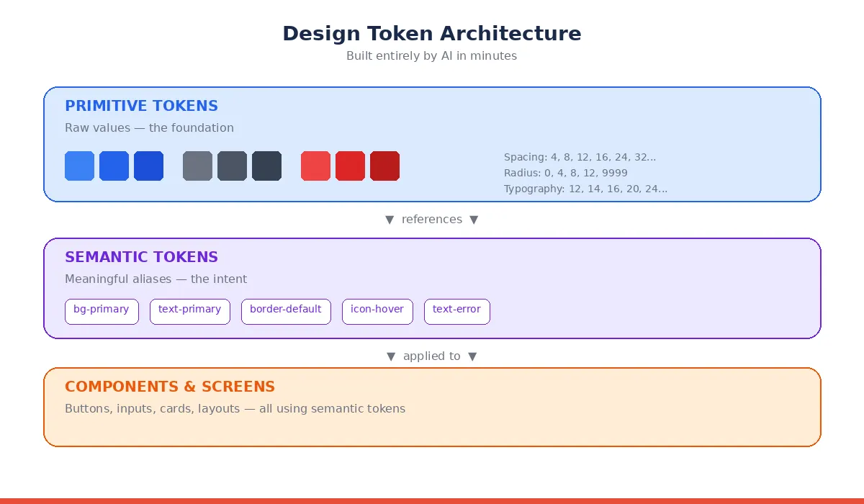Screen dimensions: 864x504
Task: Click the down arrow right of "applied to"
Action: [x=472, y=356]
